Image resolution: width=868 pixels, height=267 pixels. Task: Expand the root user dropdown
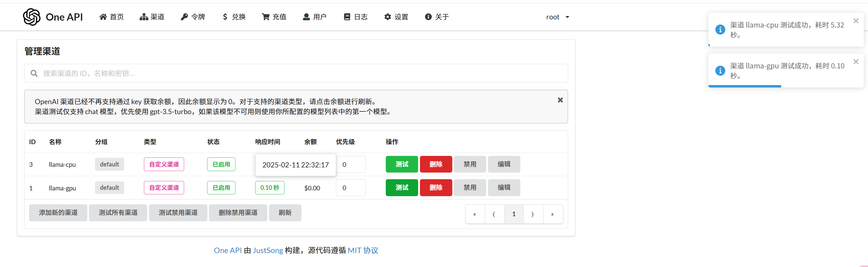pos(557,17)
